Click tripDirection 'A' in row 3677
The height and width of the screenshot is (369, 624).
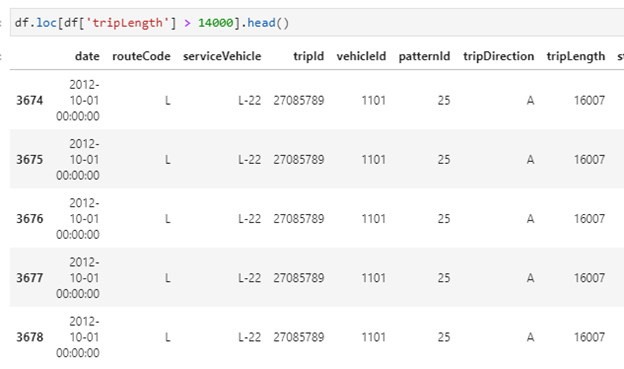click(530, 278)
